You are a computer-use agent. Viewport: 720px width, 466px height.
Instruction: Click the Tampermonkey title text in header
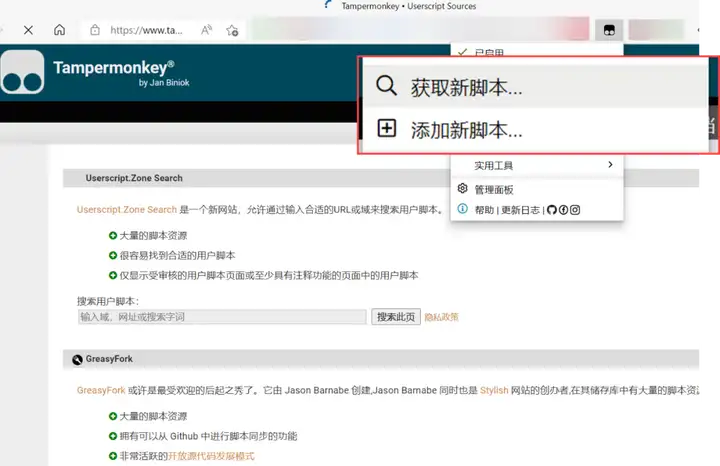point(114,67)
